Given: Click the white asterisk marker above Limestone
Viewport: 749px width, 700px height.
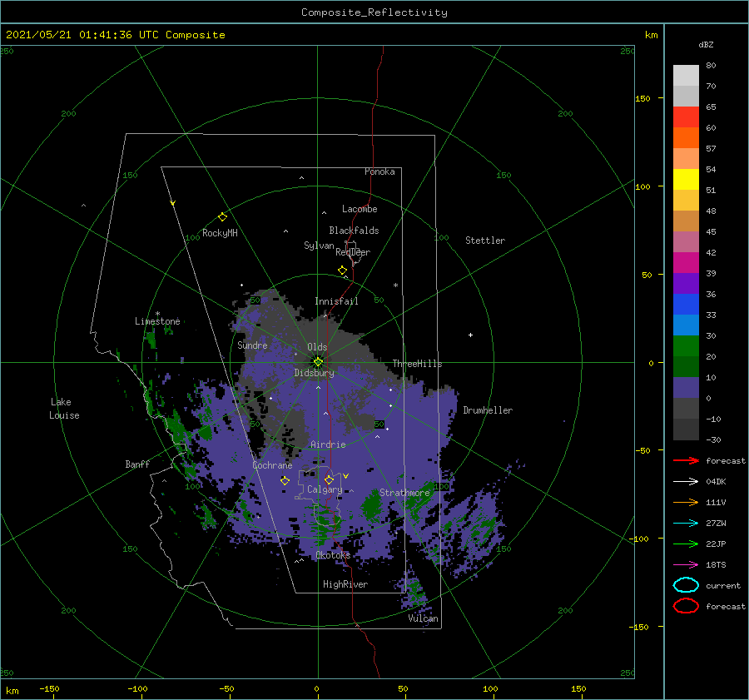Looking at the screenshot, I should tap(157, 314).
